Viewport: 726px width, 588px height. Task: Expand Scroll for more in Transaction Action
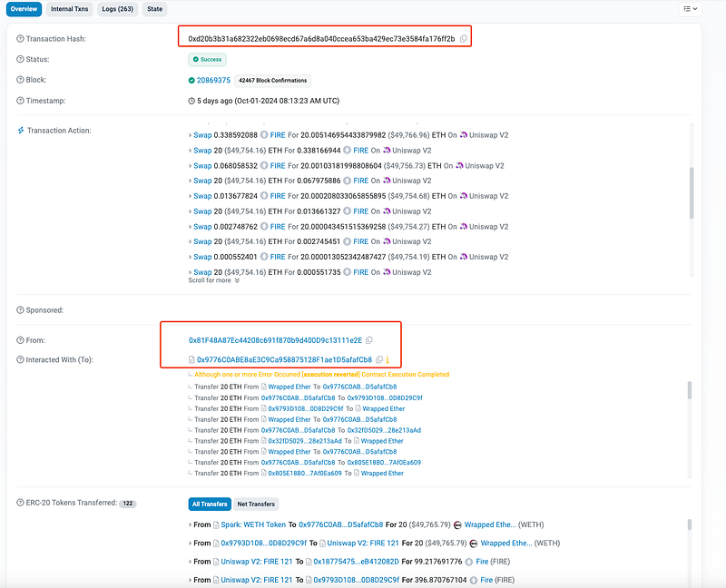point(214,280)
